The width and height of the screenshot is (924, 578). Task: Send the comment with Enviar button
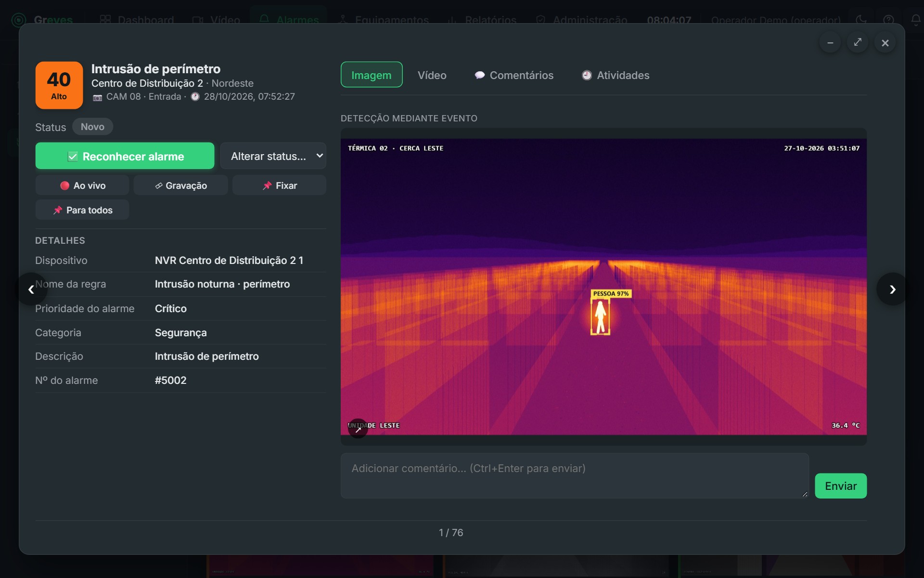point(841,486)
